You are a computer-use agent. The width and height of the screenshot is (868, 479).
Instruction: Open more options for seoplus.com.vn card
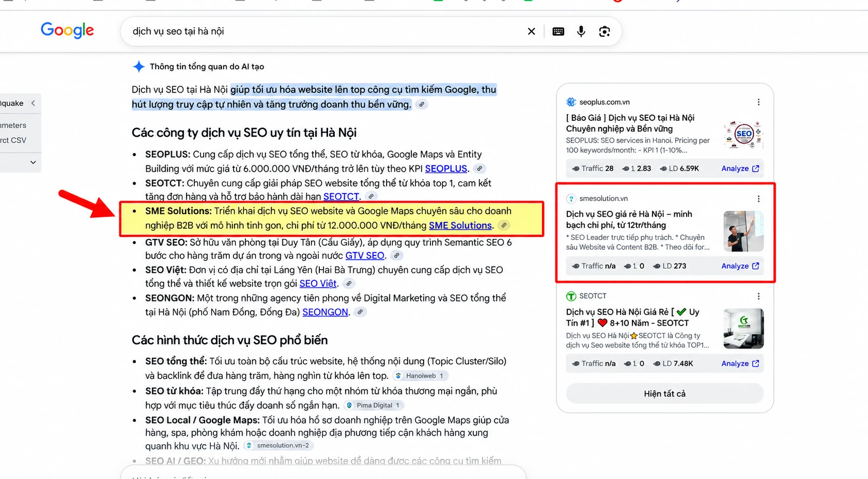tap(758, 102)
